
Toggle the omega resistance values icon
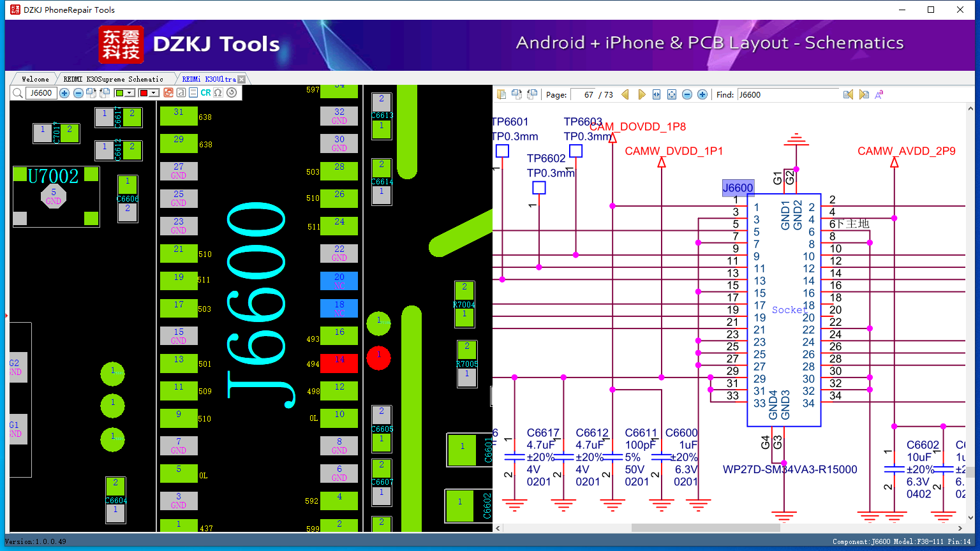coord(218,92)
